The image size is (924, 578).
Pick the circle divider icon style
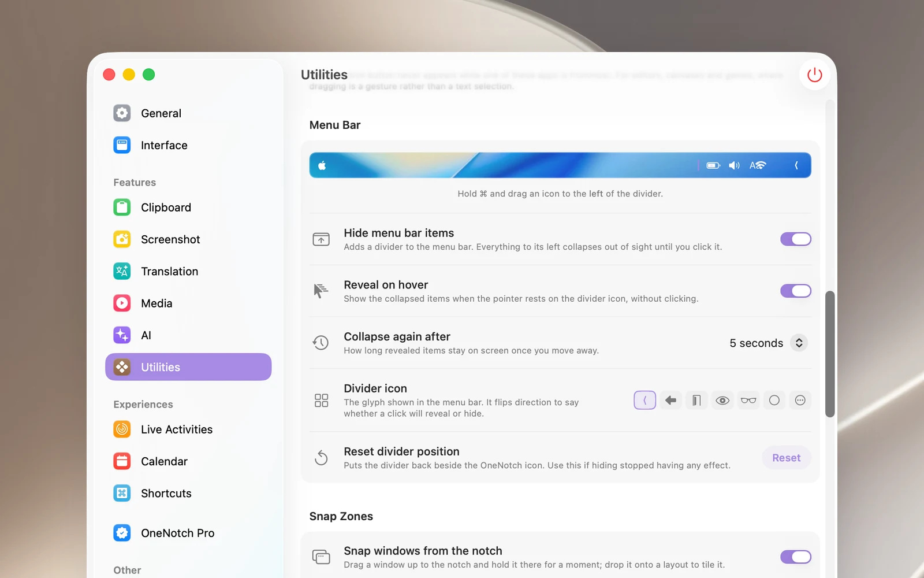coord(774,400)
